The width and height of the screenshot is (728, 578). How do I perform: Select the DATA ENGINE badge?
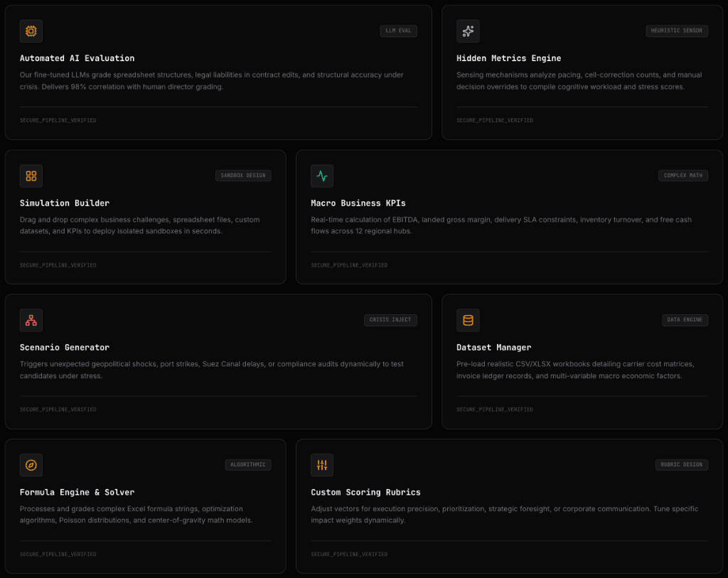pyautogui.click(x=685, y=320)
